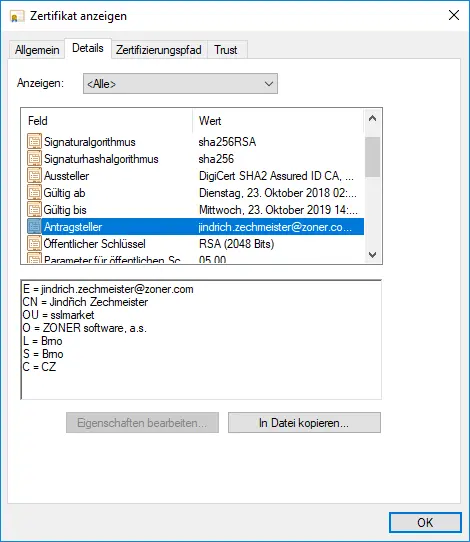Click the Gültig ab field icon

pos(34,193)
